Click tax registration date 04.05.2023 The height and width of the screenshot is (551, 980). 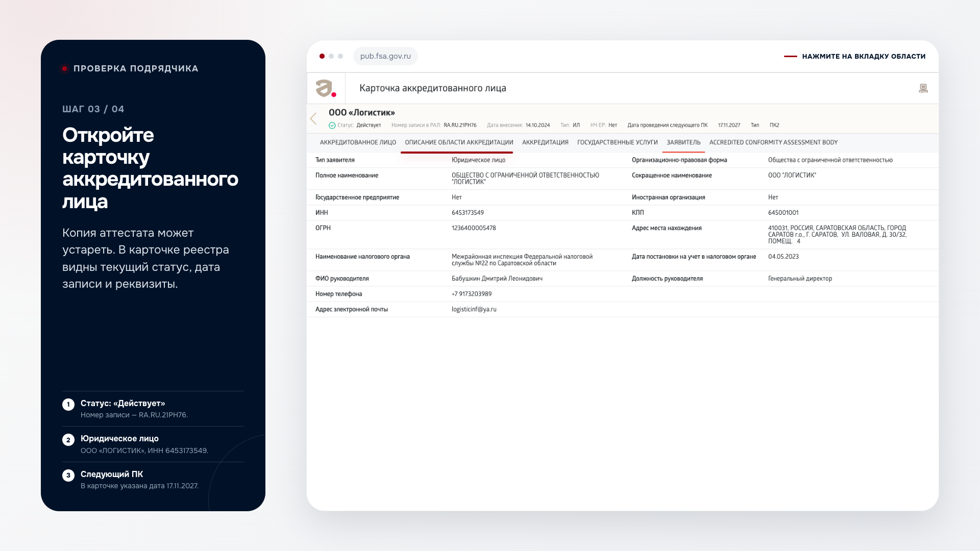[783, 257]
